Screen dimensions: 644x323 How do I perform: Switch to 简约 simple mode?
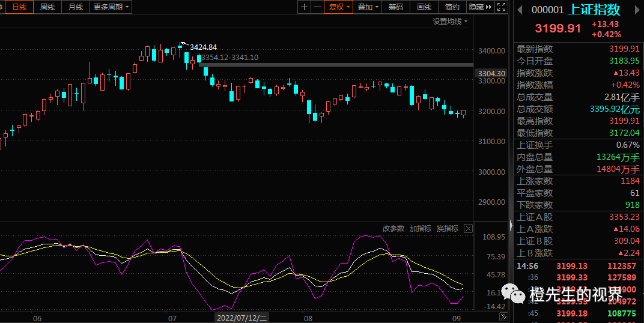(452, 7)
